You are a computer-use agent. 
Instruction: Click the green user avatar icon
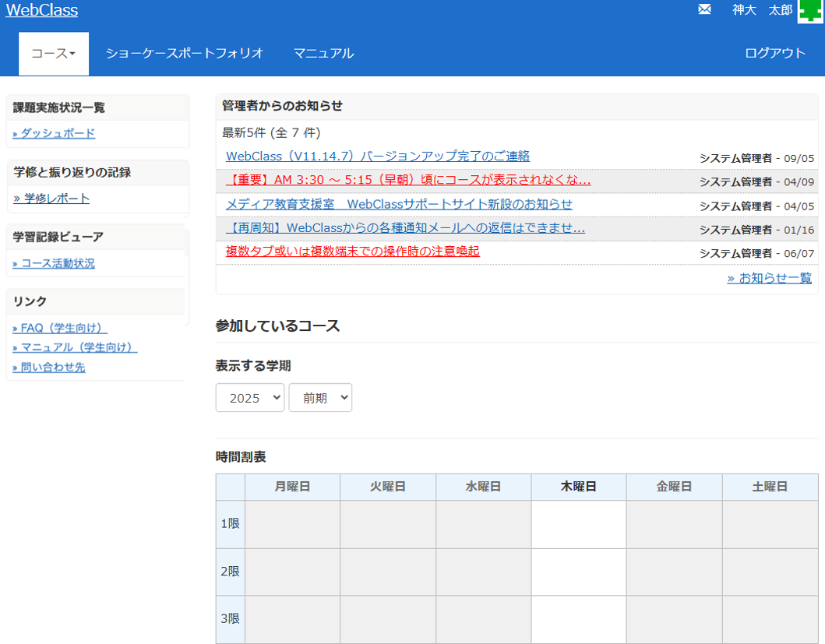(810, 11)
